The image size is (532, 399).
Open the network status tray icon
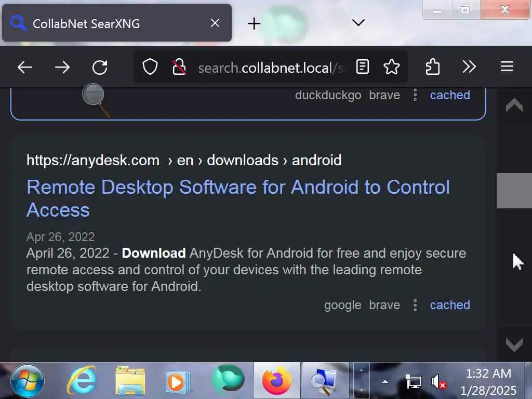click(414, 381)
